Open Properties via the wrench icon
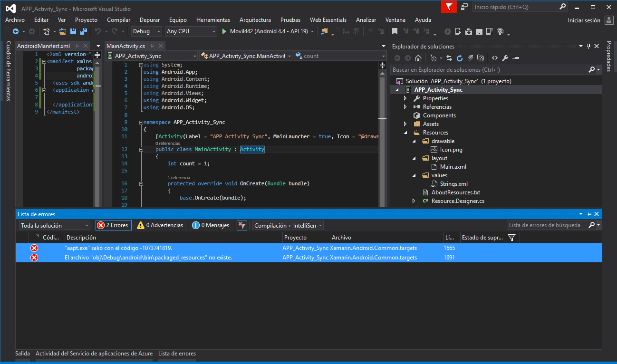The height and width of the screenshot is (364, 617). tap(505, 58)
